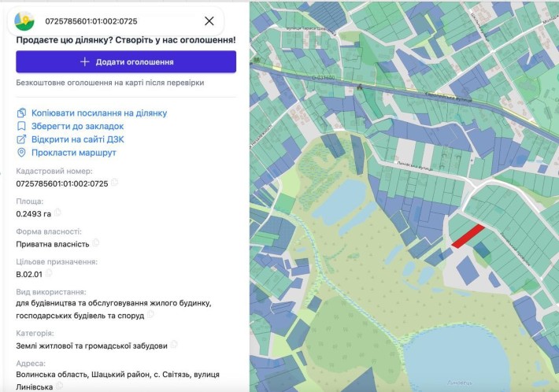Add a listing with Додати оголошення button
The width and height of the screenshot is (559, 392).
click(x=126, y=61)
